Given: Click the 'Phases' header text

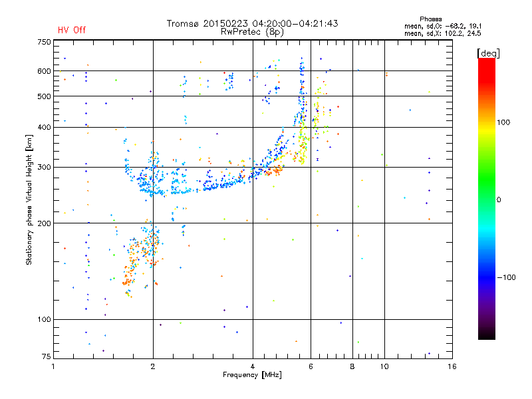Looking at the screenshot, I should coord(430,19).
